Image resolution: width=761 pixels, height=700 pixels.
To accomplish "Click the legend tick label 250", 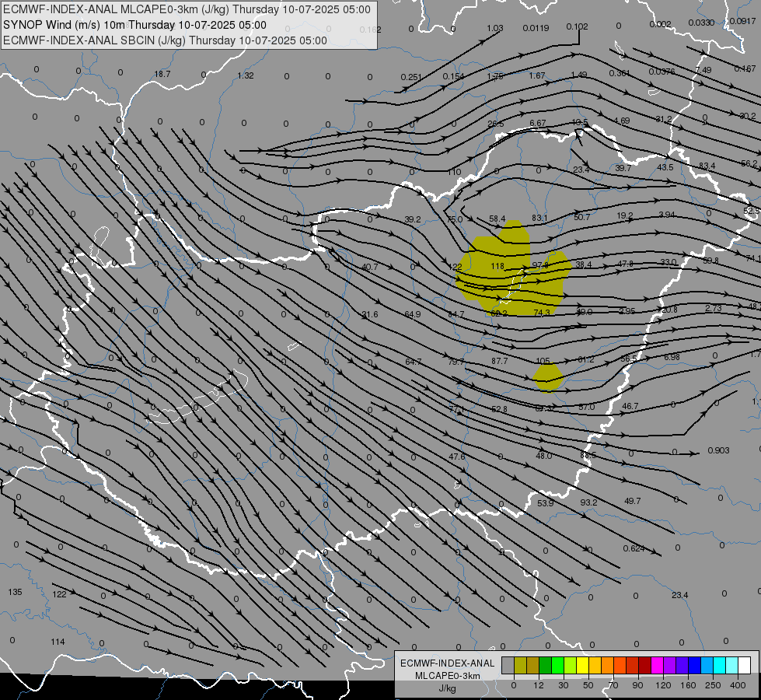I will pos(713,685).
